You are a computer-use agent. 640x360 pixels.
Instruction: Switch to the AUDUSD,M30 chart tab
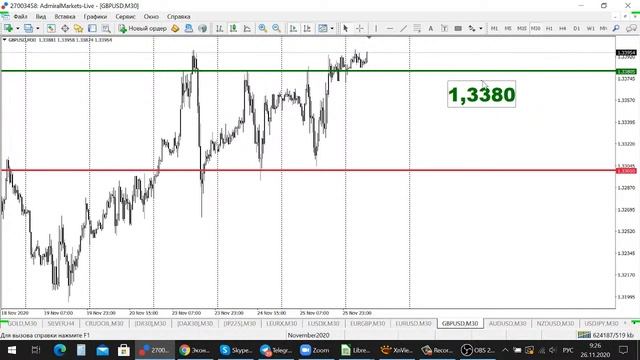coord(507,323)
